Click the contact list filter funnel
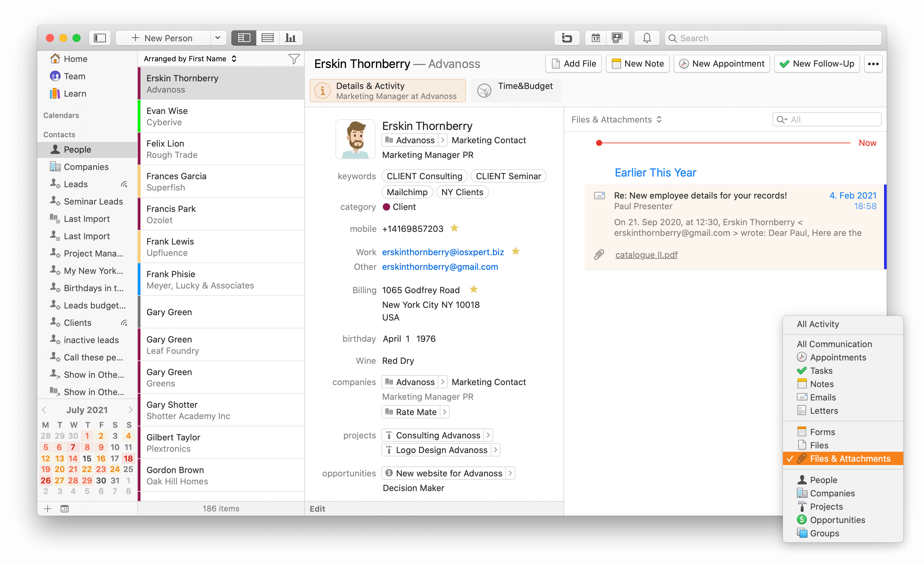This screenshot has width=924, height=565. click(294, 59)
